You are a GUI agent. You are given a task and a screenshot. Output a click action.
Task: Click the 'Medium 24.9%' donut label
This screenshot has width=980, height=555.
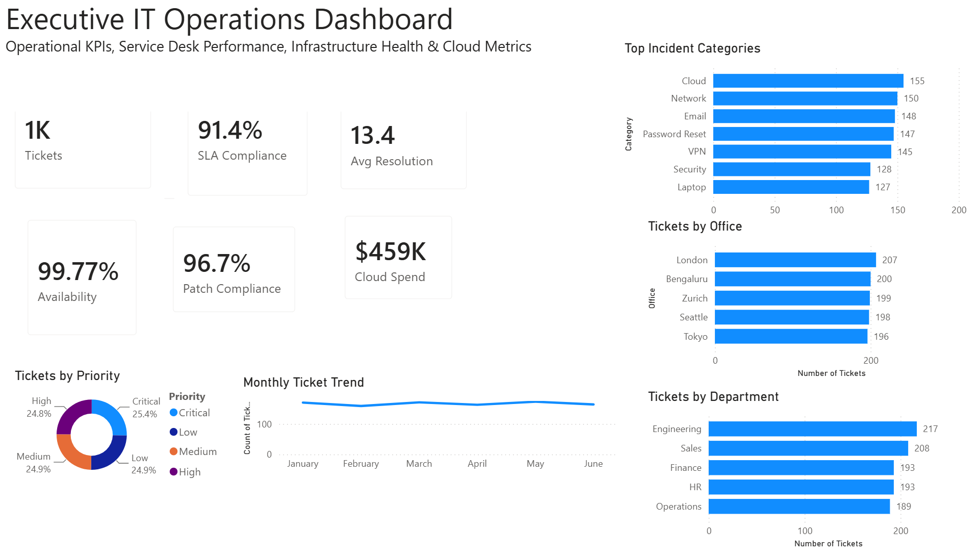coord(34,463)
